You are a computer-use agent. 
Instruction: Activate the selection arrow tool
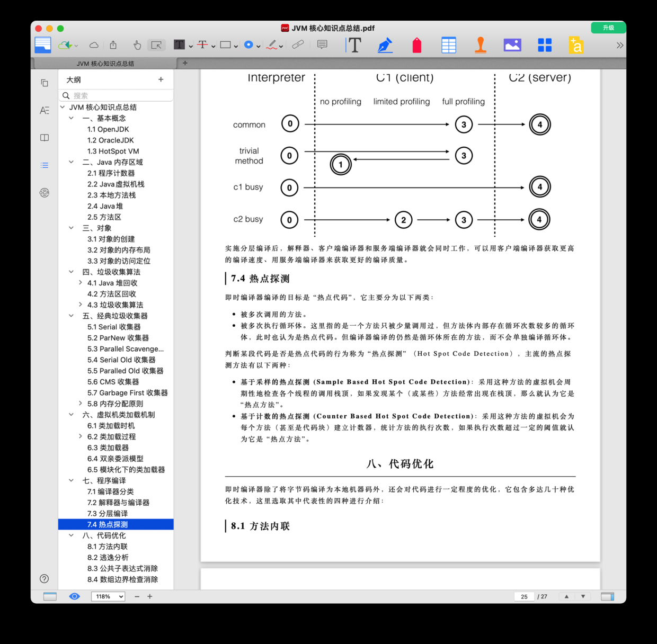click(156, 45)
